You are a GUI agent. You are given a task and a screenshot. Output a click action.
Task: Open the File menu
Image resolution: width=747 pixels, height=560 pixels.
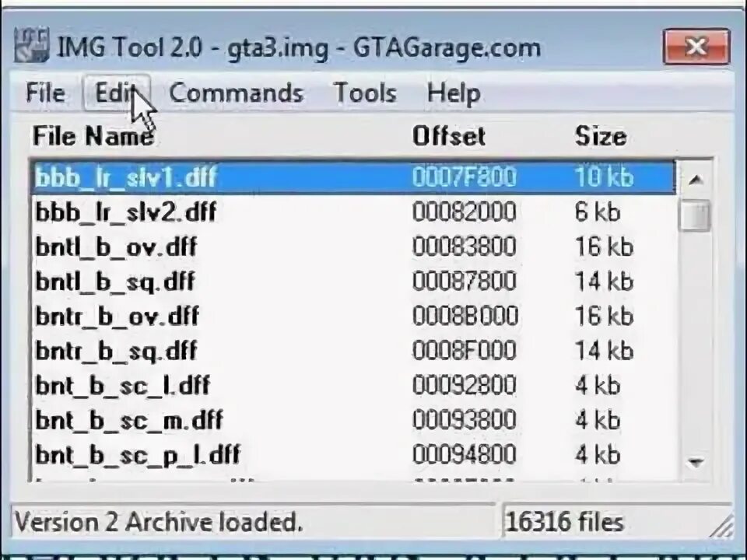pyautogui.click(x=45, y=93)
